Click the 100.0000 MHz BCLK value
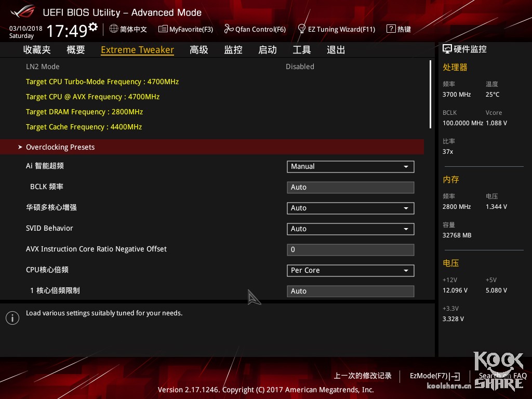Image resolution: width=532 pixels, height=399 pixels. click(463, 123)
